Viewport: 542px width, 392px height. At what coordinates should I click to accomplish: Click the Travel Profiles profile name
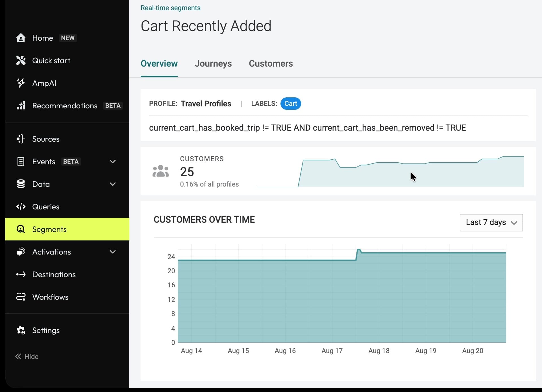(206, 104)
